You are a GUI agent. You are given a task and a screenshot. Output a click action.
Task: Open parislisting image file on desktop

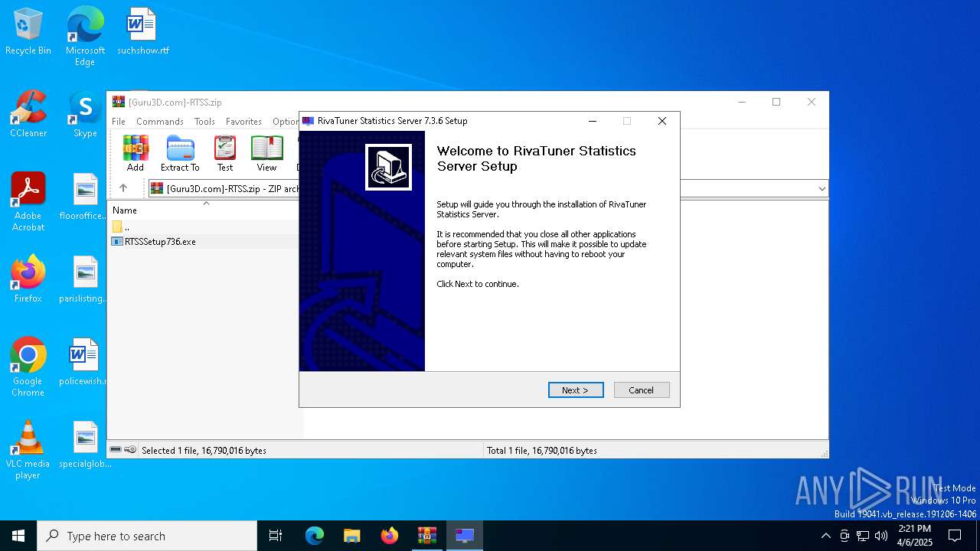coord(85,279)
